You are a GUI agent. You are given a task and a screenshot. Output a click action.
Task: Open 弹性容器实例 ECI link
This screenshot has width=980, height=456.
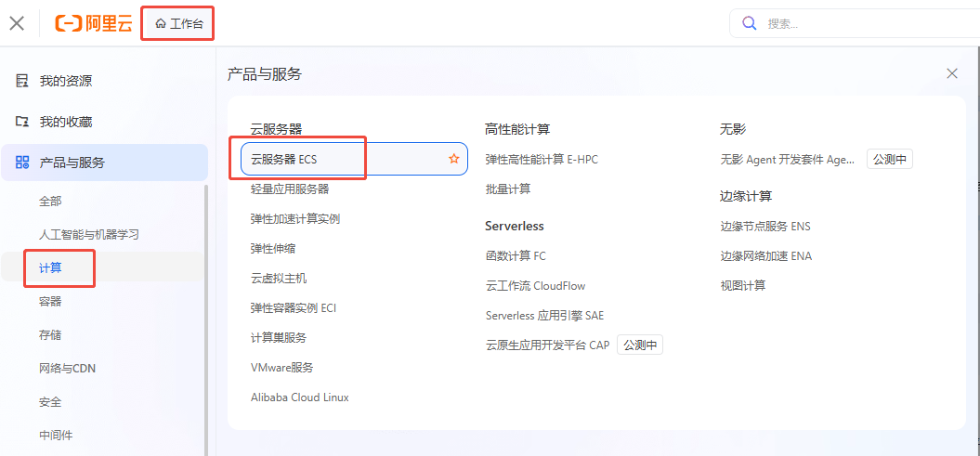pos(294,308)
